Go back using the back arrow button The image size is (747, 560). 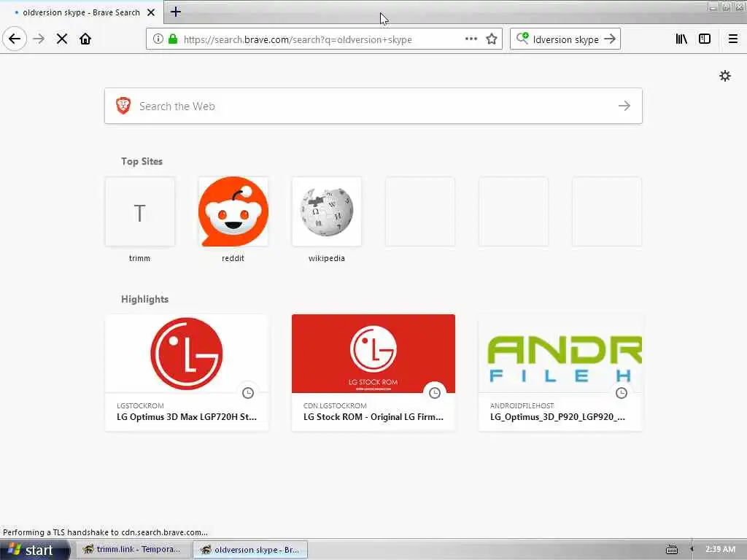click(15, 39)
